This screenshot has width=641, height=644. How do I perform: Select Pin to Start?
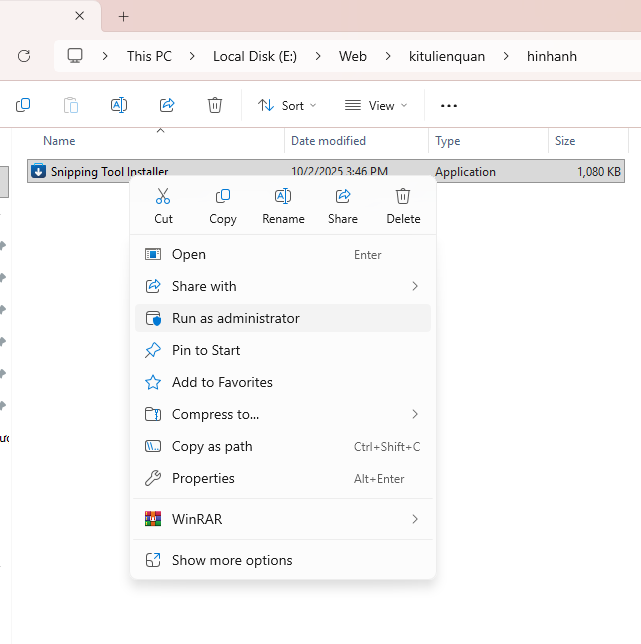pyautogui.click(x=283, y=350)
